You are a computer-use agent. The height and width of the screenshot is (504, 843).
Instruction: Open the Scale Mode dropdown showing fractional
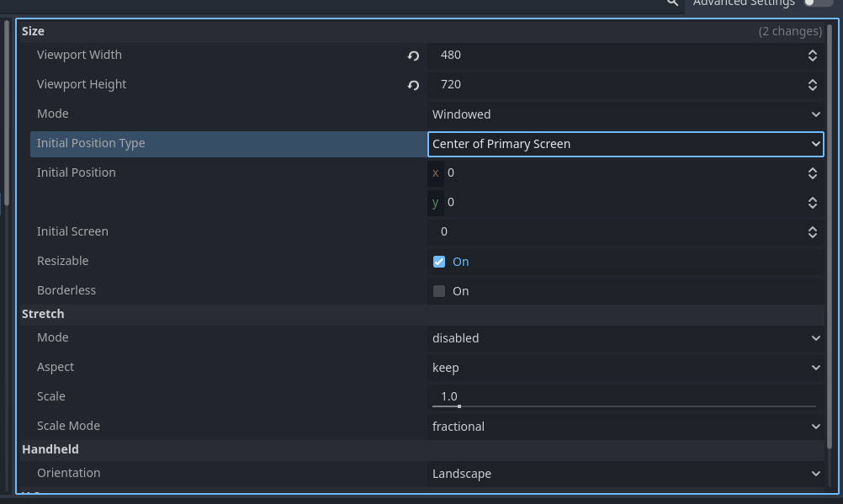pos(625,427)
